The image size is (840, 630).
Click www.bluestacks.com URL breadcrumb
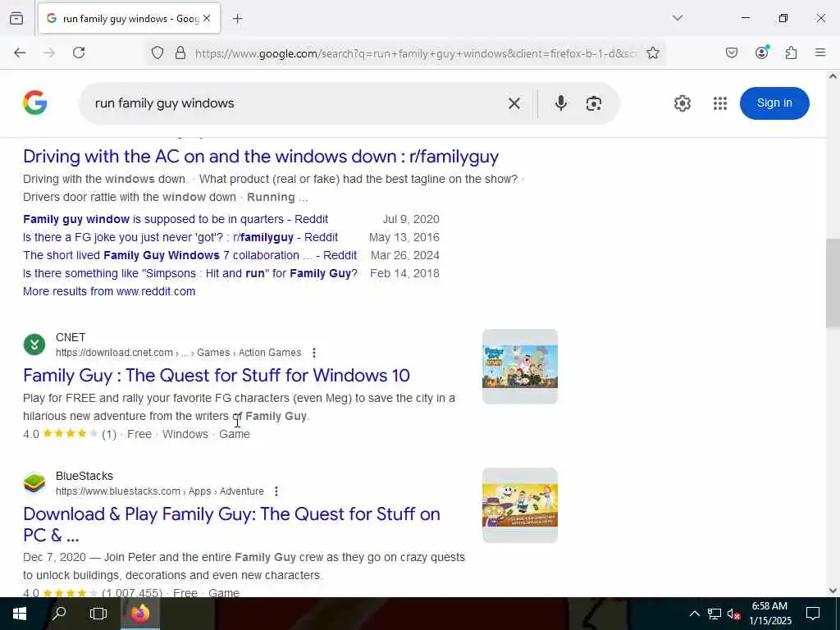[160, 491]
